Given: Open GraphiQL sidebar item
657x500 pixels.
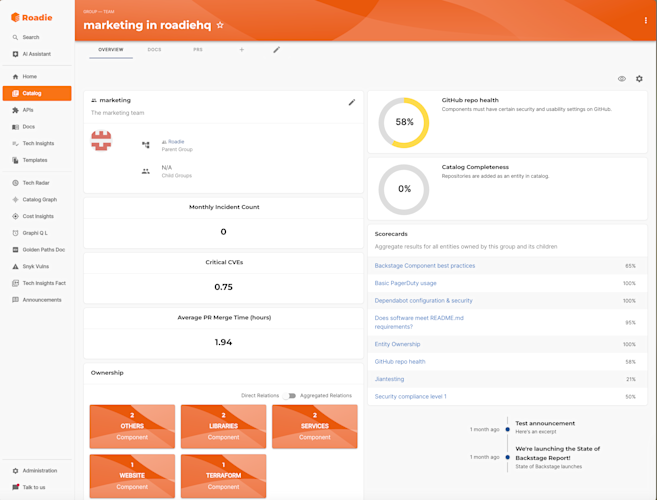Looking at the screenshot, I should 37,233.
